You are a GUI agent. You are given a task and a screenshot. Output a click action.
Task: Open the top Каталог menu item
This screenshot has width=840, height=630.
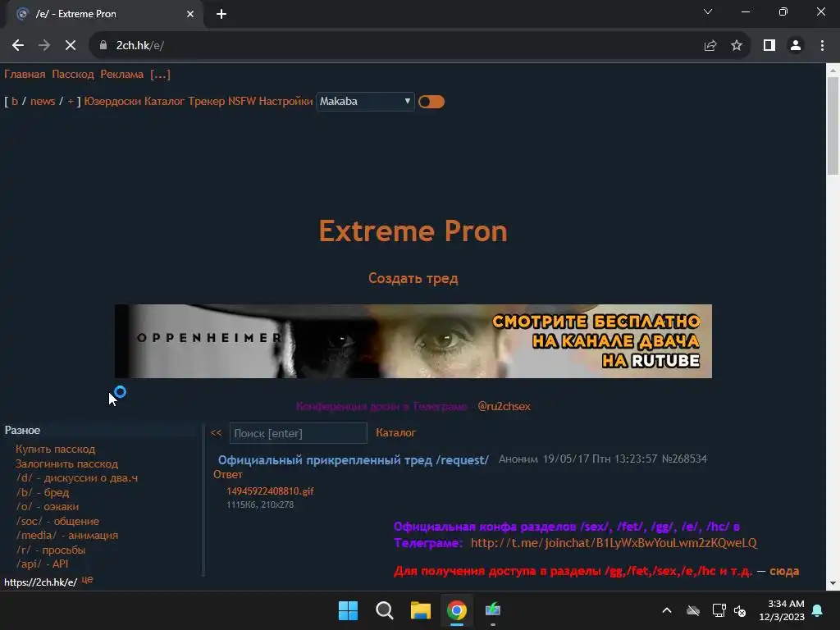(x=164, y=101)
